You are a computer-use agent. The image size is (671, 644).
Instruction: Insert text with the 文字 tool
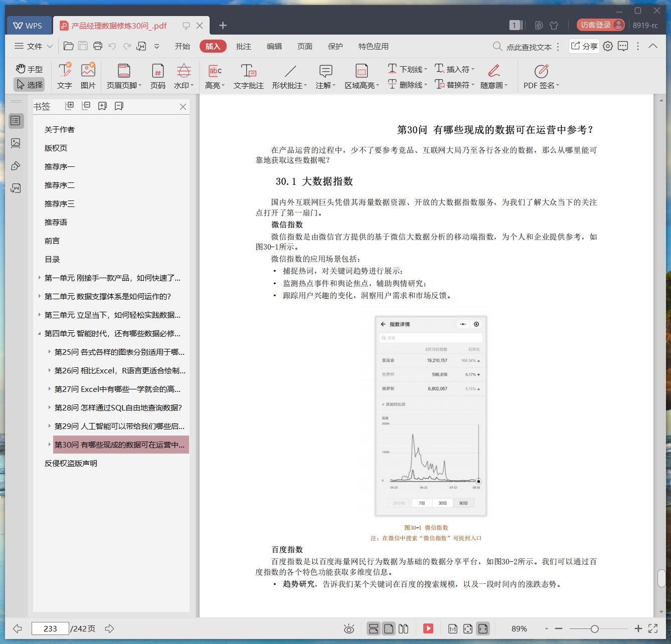65,76
